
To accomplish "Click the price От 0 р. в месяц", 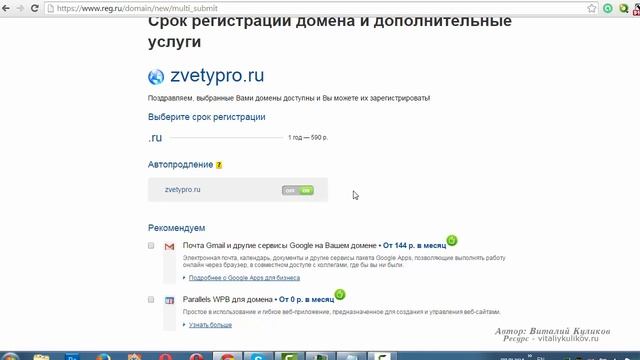I will (x=306, y=300).
